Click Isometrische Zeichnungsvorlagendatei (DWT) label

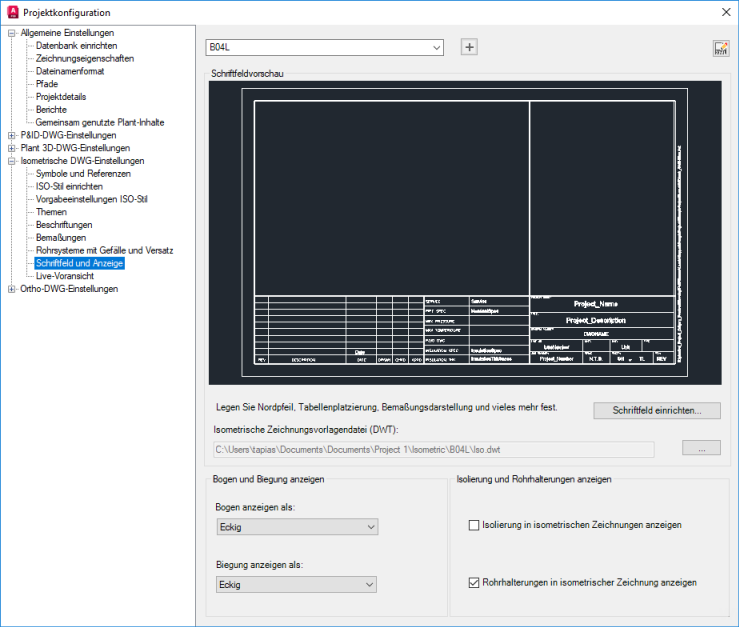coord(306,430)
